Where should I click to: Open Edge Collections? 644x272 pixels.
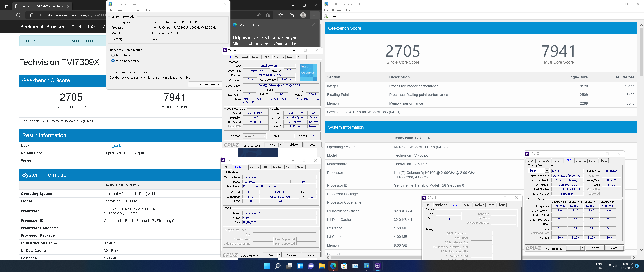pyautogui.click(x=292, y=15)
